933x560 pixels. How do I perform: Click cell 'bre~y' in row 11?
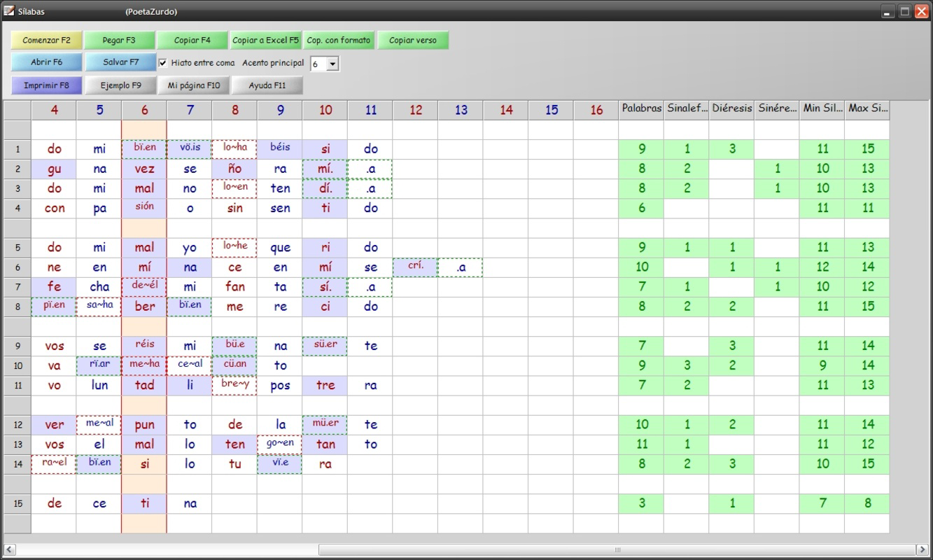click(234, 386)
